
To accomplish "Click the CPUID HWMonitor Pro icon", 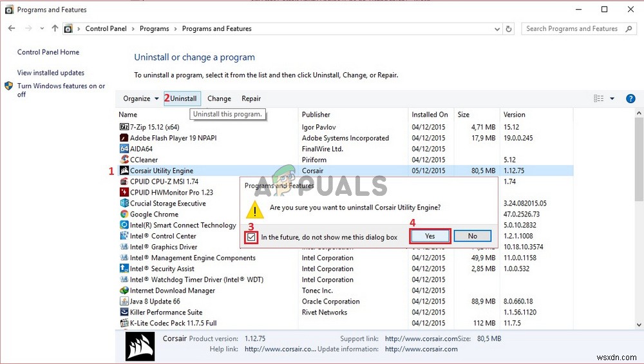I will 124,192.
